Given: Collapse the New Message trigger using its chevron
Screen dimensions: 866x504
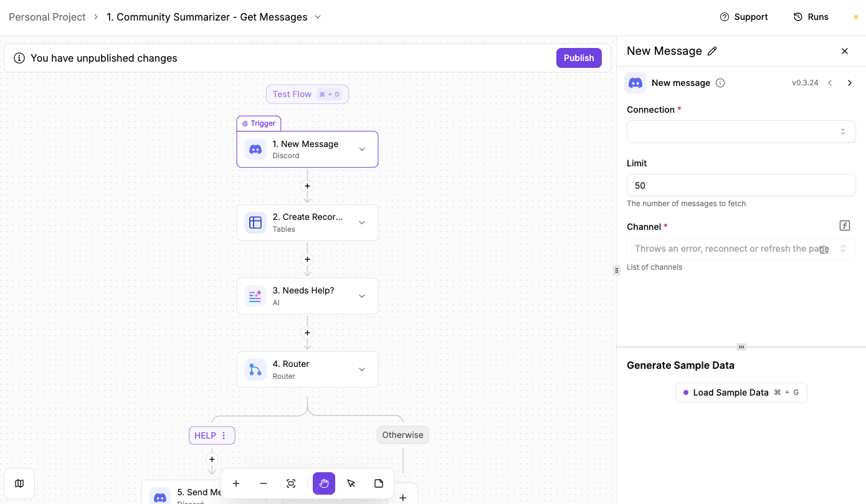Looking at the screenshot, I should 361,149.
